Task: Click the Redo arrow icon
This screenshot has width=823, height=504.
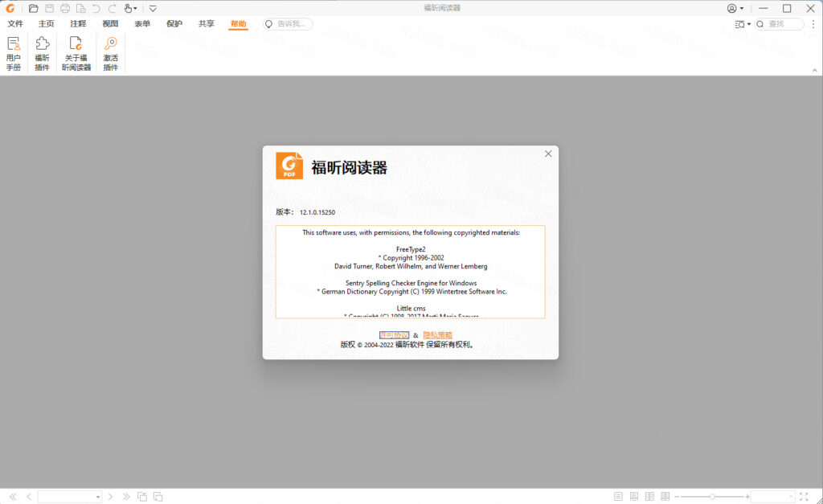Action: (113, 8)
